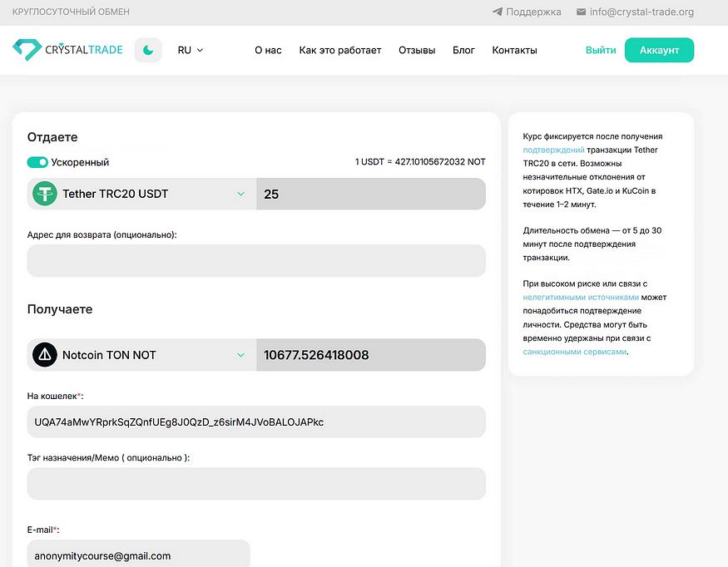Click the Telegram support plane icon
728x567 pixels.
pyautogui.click(x=498, y=12)
